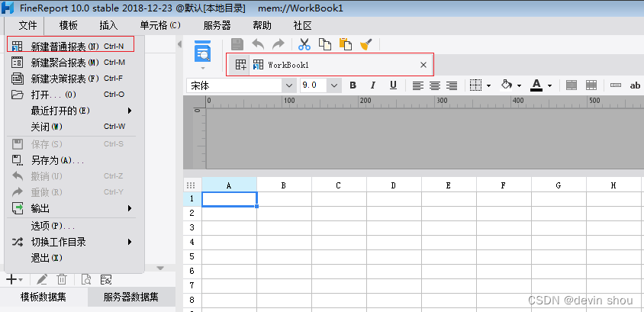Switch to 模板数据集 tab
Image resolution: width=644 pixels, height=312 pixels.
pyautogui.click(x=43, y=298)
